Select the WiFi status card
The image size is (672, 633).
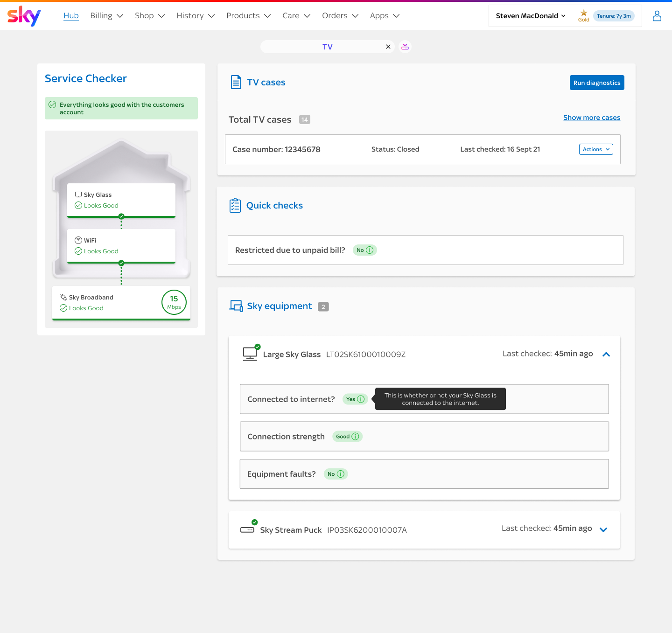[x=121, y=246]
